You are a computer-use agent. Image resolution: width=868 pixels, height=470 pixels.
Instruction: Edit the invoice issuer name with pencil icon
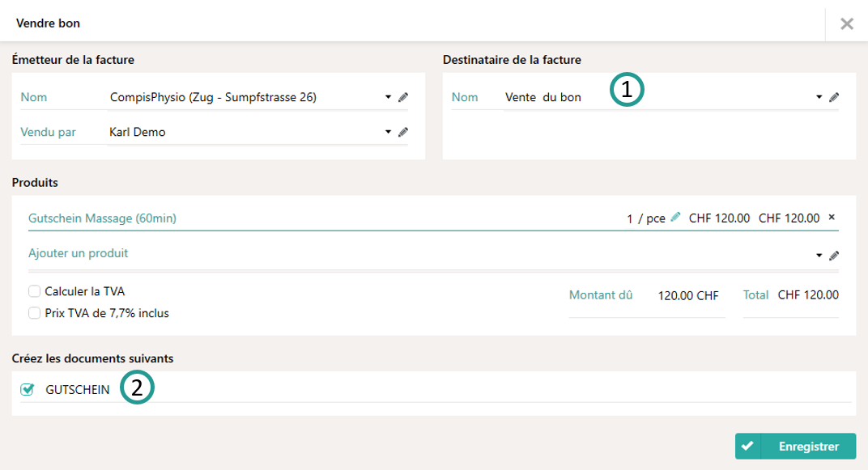tap(403, 98)
